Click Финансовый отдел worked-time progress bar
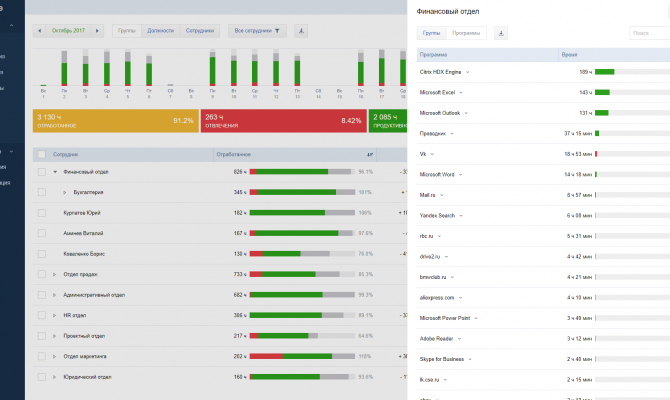The height and width of the screenshot is (400, 670). 303,172
